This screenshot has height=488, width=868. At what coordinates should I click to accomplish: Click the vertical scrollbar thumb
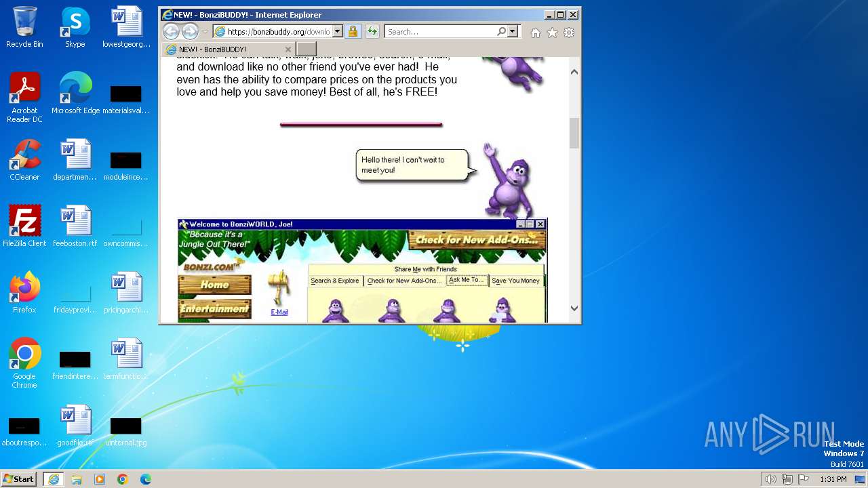[574, 133]
